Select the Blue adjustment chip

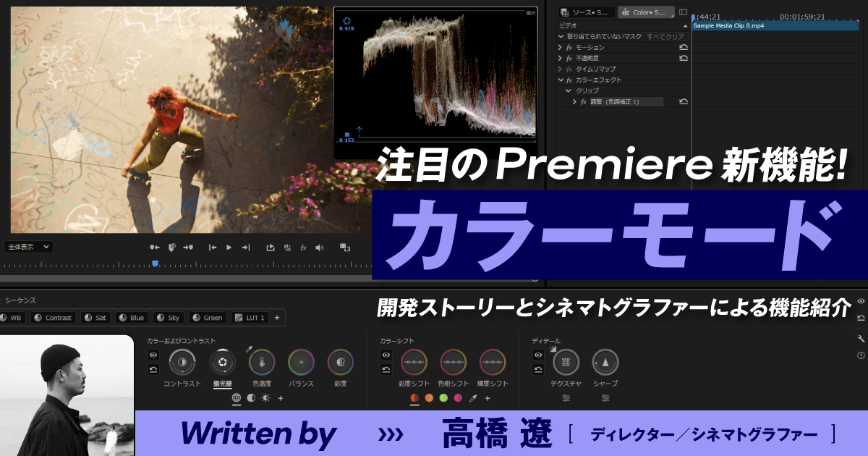click(132, 318)
